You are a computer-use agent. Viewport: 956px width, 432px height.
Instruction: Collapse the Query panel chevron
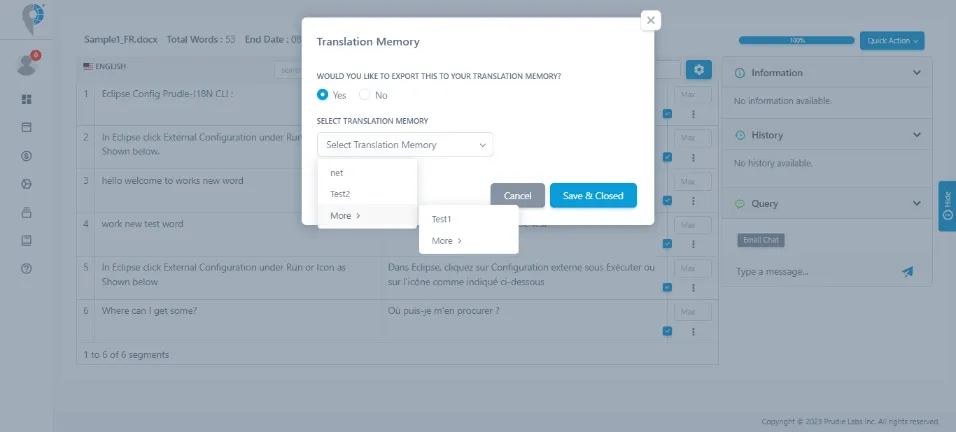(916, 204)
